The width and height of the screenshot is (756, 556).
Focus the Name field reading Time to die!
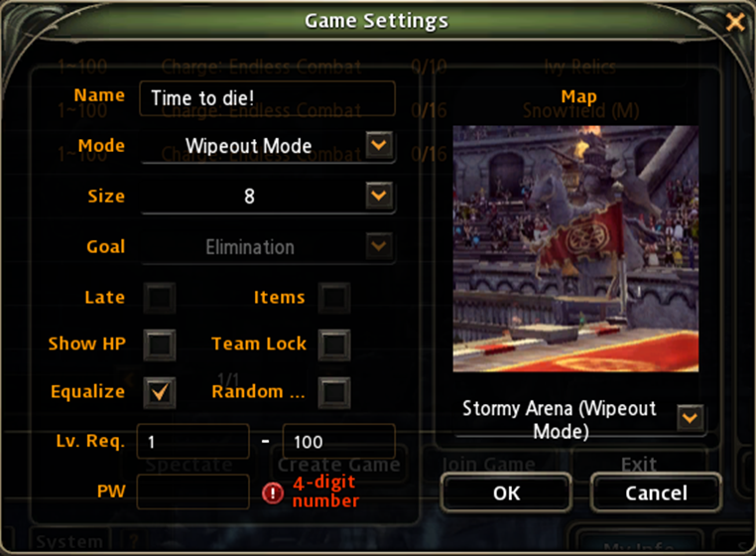coord(268,98)
